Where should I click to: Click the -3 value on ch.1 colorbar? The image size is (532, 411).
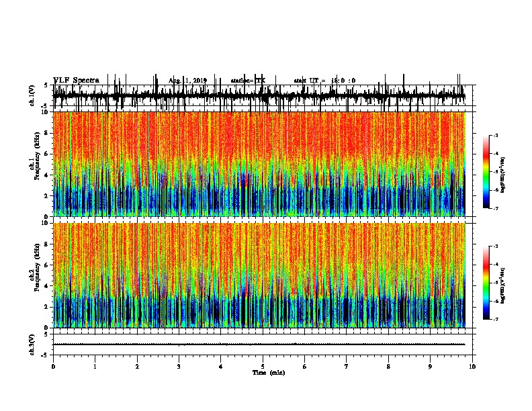click(496, 136)
